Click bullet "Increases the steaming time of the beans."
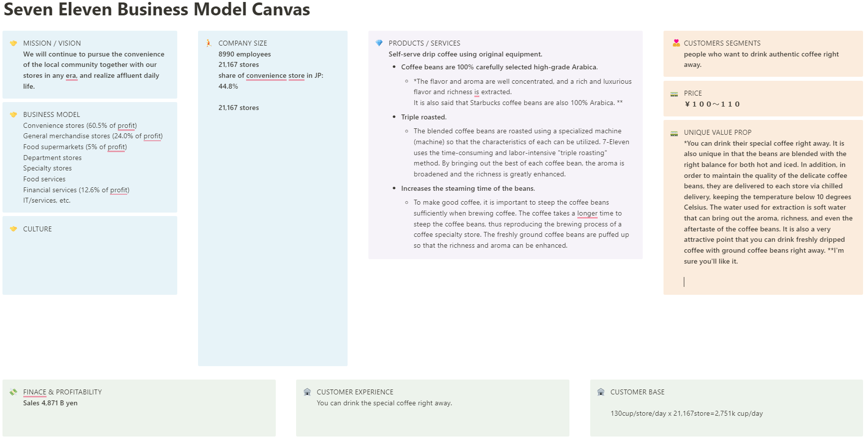The height and width of the screenshot is (440, 868). point(468,188)
